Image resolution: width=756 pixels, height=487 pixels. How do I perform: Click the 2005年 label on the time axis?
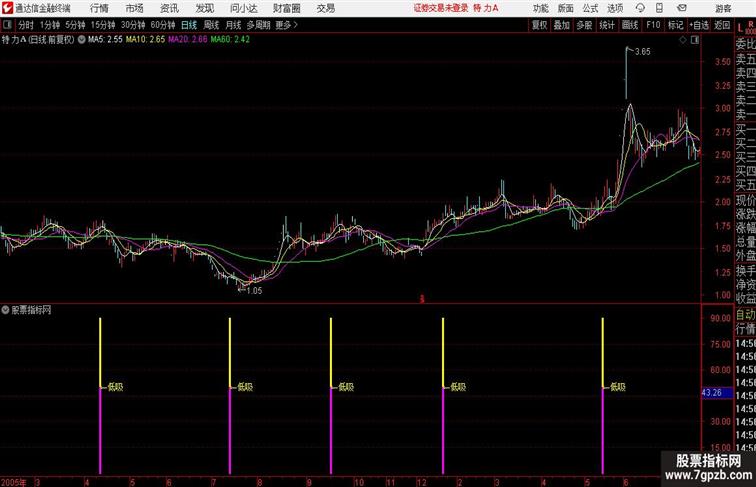(x=14, y=482)
